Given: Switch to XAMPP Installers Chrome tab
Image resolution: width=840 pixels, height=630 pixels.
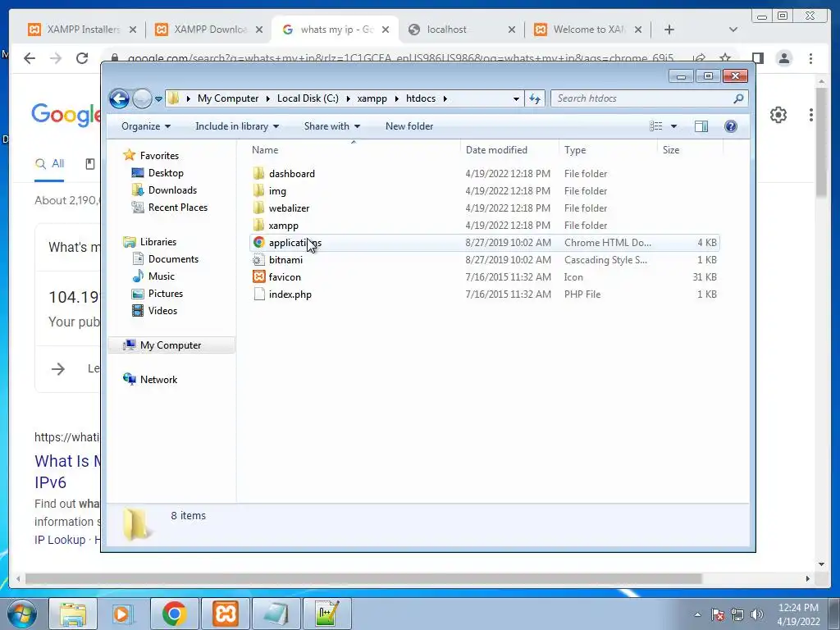Looking at the screenshot, I should tap(83, 30).
